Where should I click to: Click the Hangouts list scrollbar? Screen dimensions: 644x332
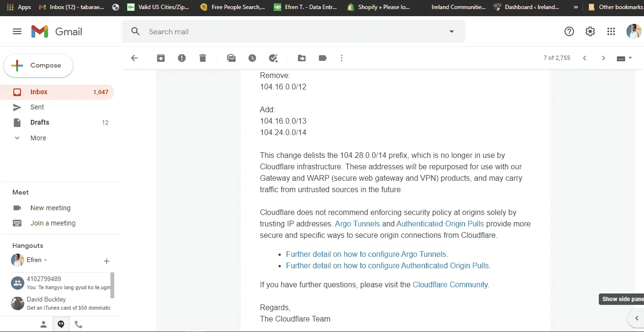113,285
